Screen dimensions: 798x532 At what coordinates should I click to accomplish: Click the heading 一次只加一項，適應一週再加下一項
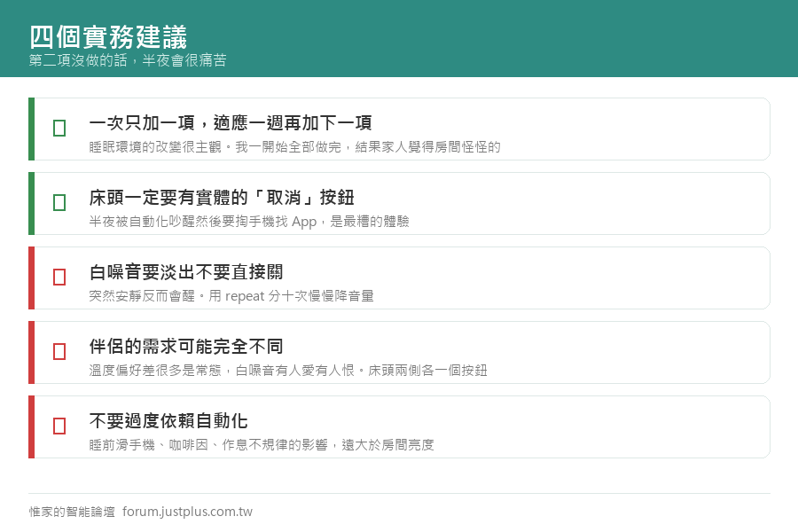(x=231, y=122)
